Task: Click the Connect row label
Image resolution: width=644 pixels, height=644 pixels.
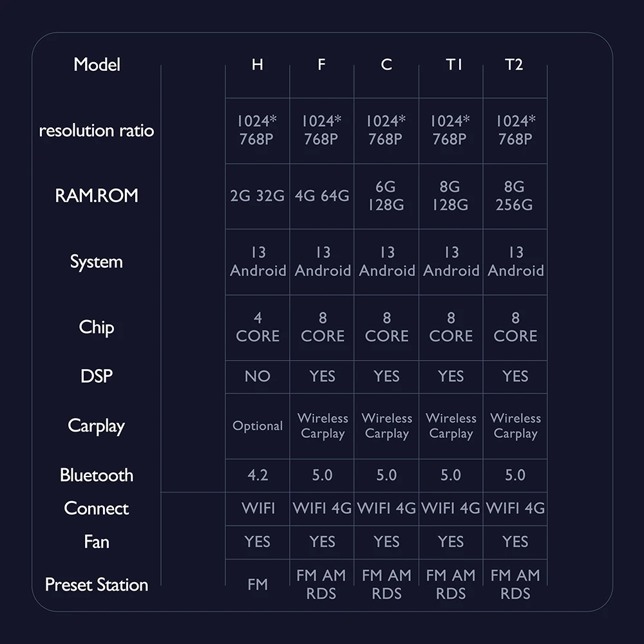Action: 97,508
